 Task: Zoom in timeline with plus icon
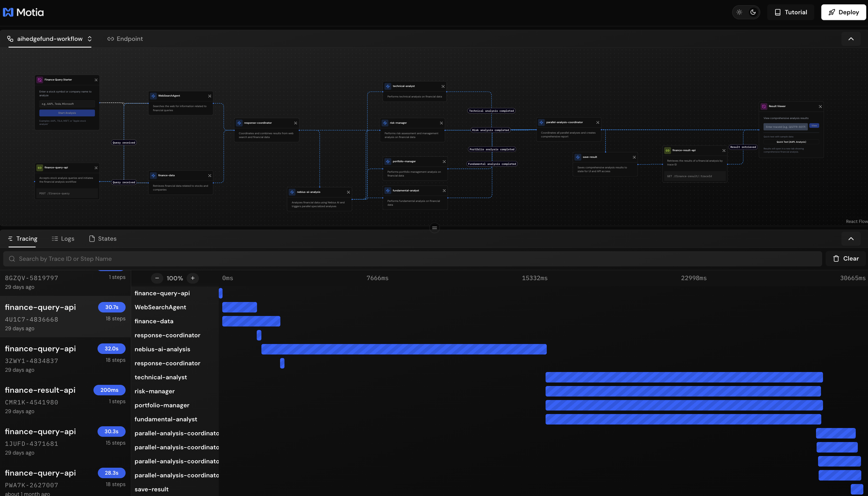pos(193,278)
